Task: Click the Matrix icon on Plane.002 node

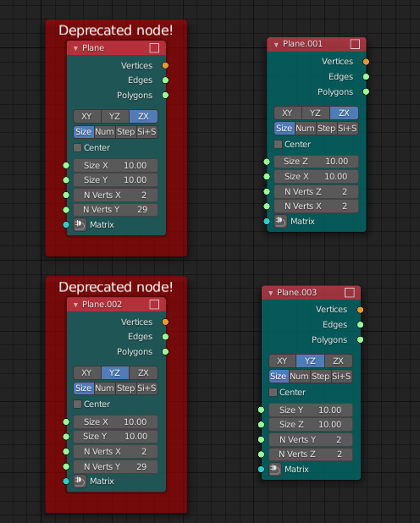Action: (80, 481)
